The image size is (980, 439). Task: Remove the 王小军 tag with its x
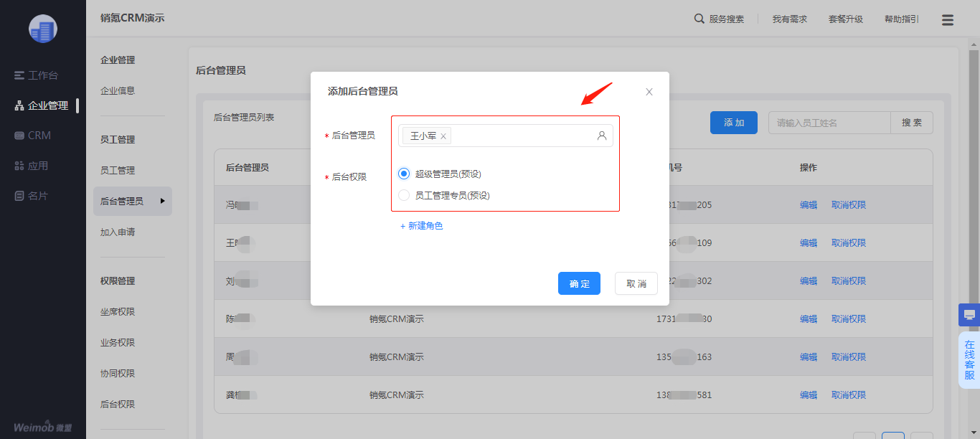pyautogui.click(x=443, y=136)
